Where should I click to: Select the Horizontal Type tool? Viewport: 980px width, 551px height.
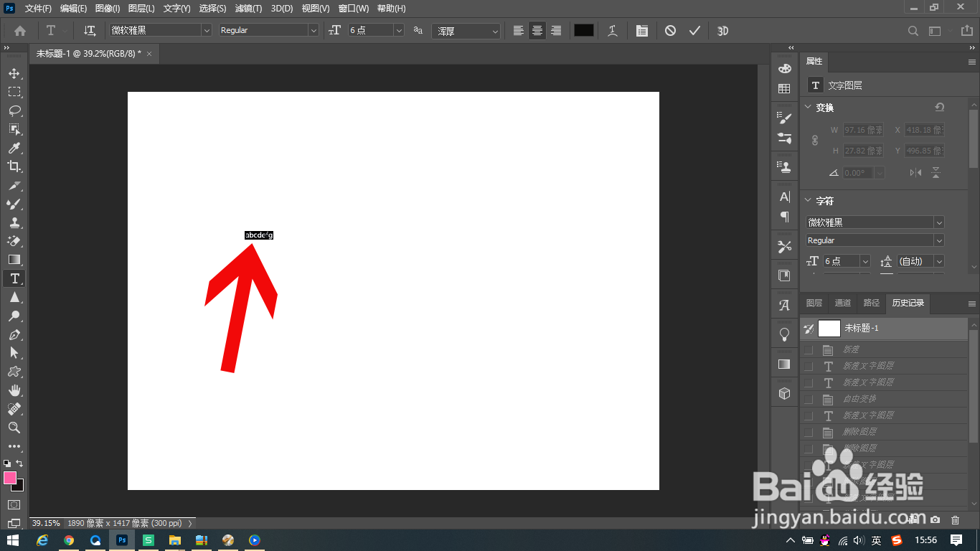pos(14,278)
